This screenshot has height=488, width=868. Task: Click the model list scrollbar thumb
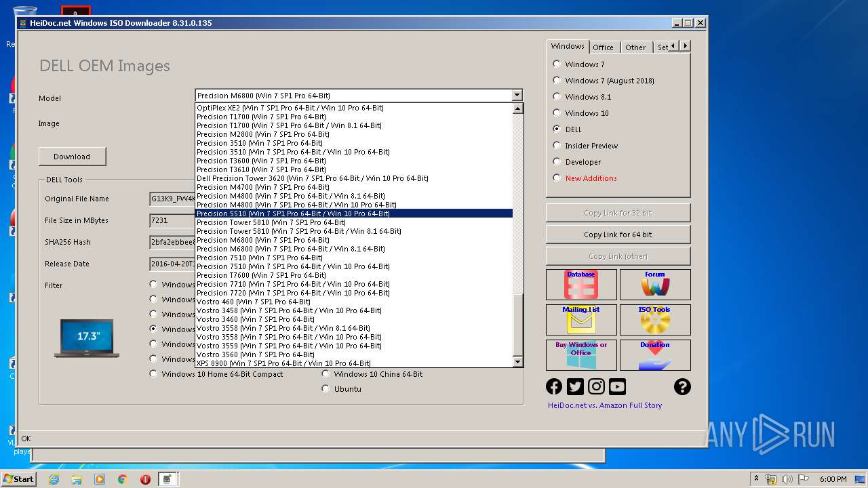coord(518,324)
